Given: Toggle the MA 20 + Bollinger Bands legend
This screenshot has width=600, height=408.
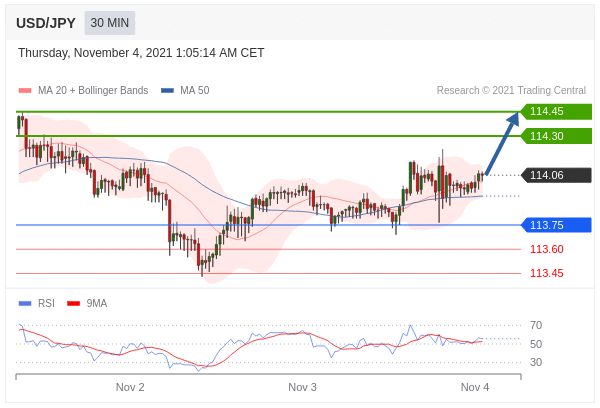Looking at the screenshot, I should 83,90.
